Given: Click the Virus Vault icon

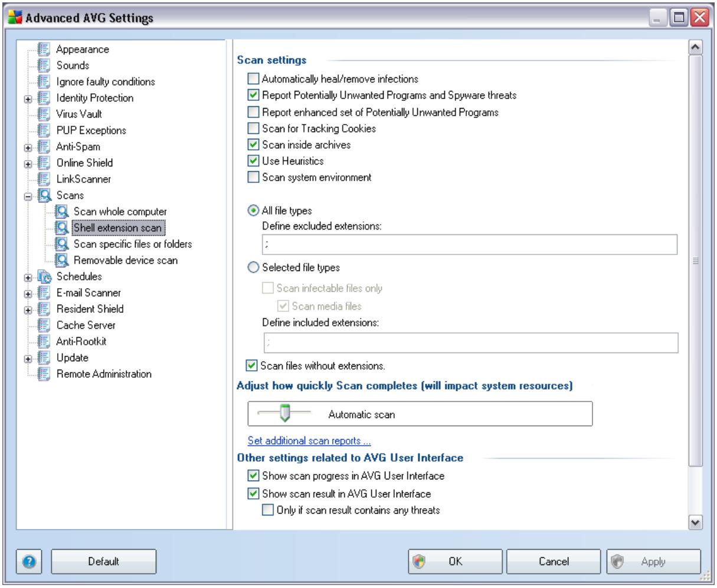Looking at the screenshot, I should pyautogui.click(x=44, y=114).
